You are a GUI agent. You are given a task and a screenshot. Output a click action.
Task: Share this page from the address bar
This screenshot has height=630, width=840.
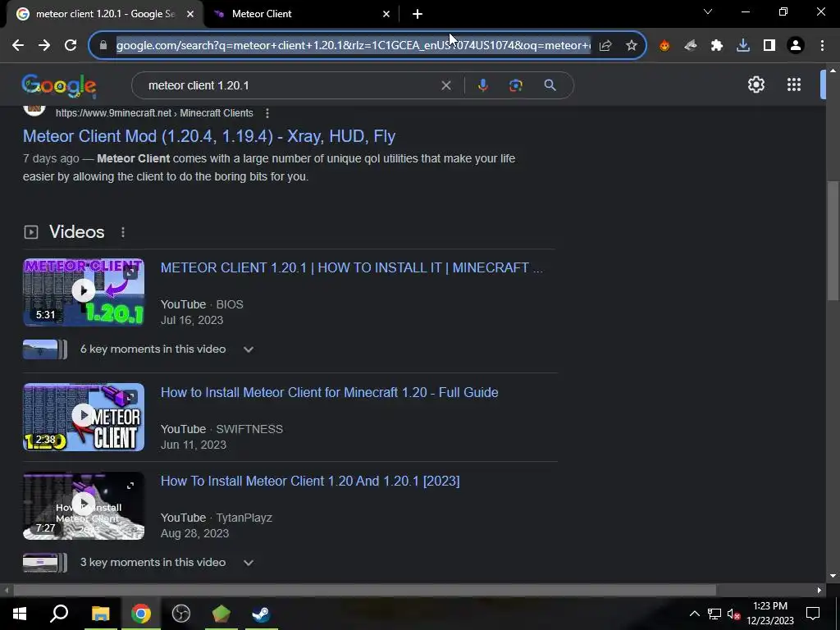(605, 46)
